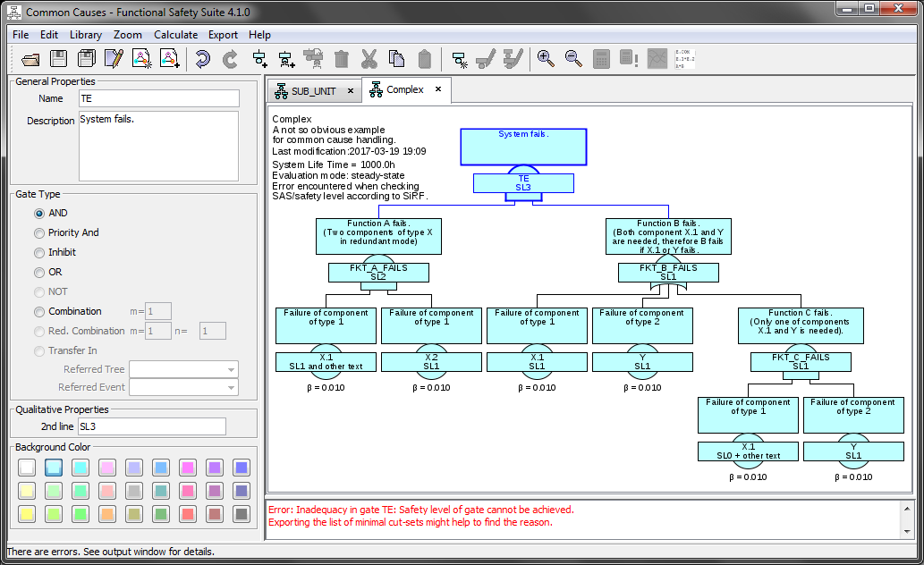Pick the yellow background color swatch

coord(27,514)
